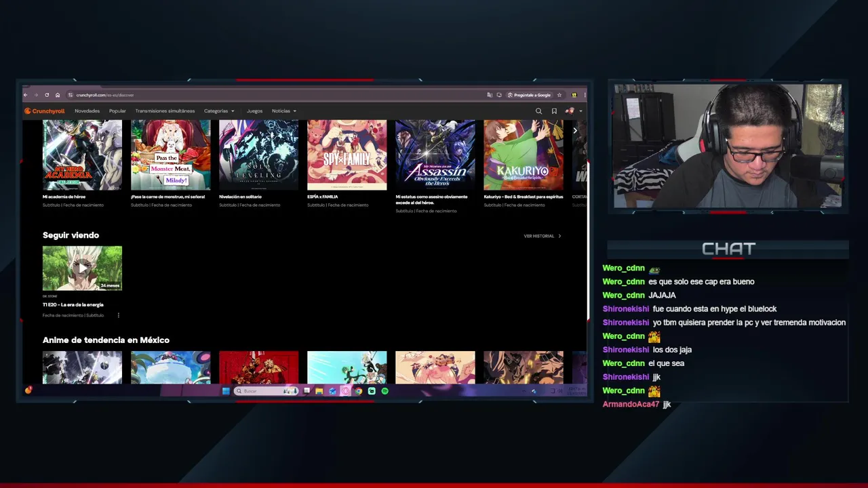Click the ArmandoAca47 username in chat
This screenshot has width=868, height=488.
click(x=631, y=405)
